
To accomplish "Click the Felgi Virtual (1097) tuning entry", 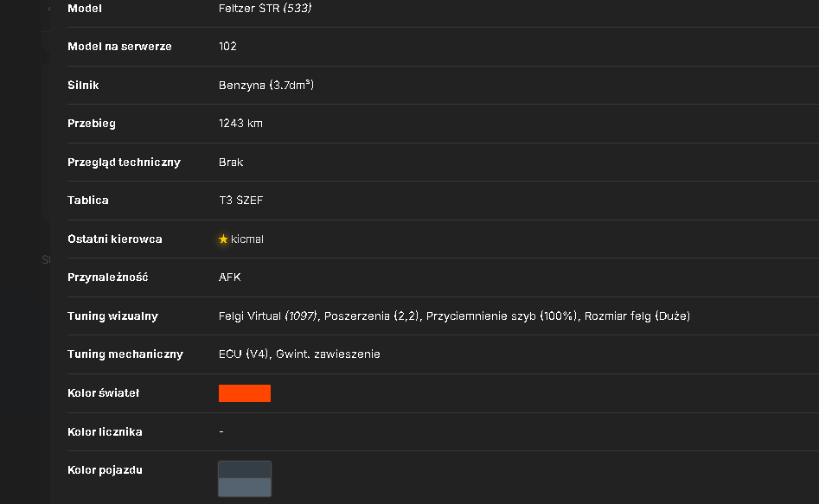I will click(x=268, y=316).
